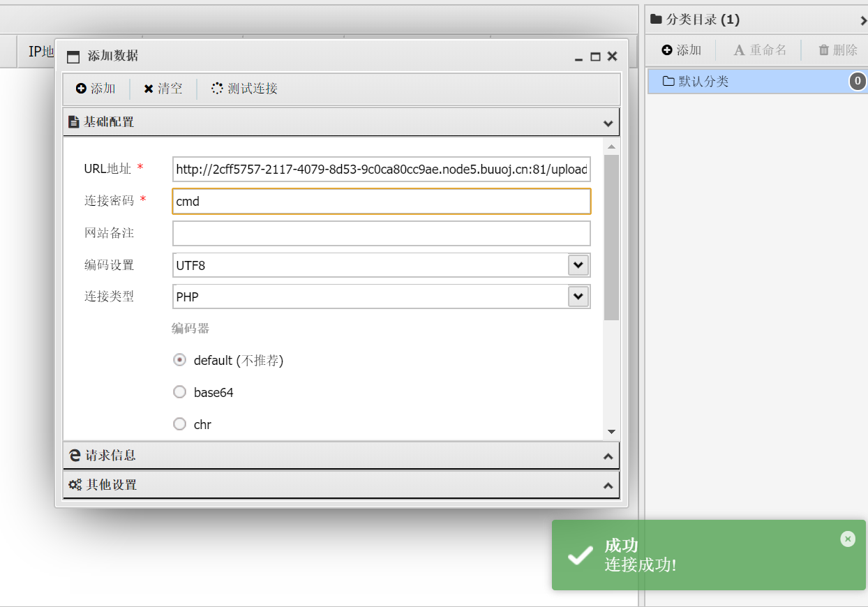Image resolution: width=868 pixels, height=607 pixels.
Task: Close the 添加数据 dialog
Action: (x=612, y=57)
